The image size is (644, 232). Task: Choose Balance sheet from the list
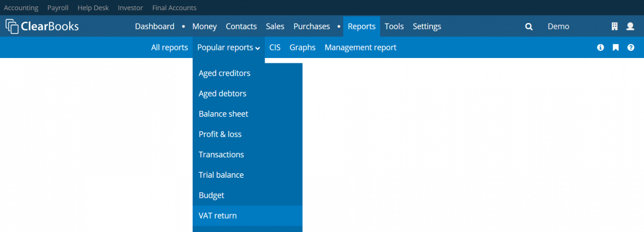click(x=247, y=114)
